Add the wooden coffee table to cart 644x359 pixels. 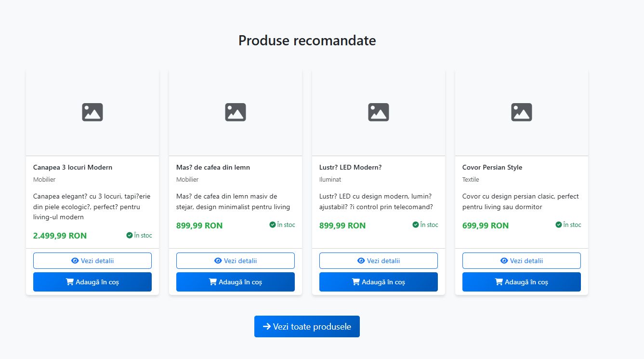236,282
